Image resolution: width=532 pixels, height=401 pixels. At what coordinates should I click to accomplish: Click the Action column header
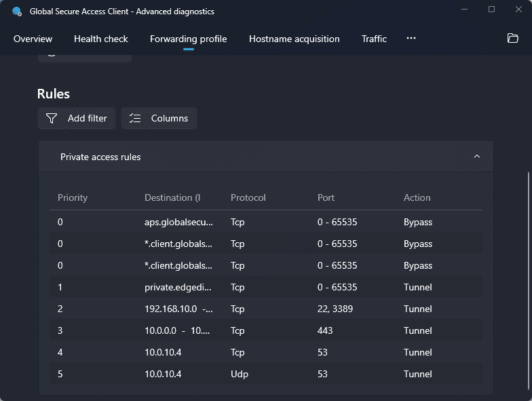pos(417,198)
